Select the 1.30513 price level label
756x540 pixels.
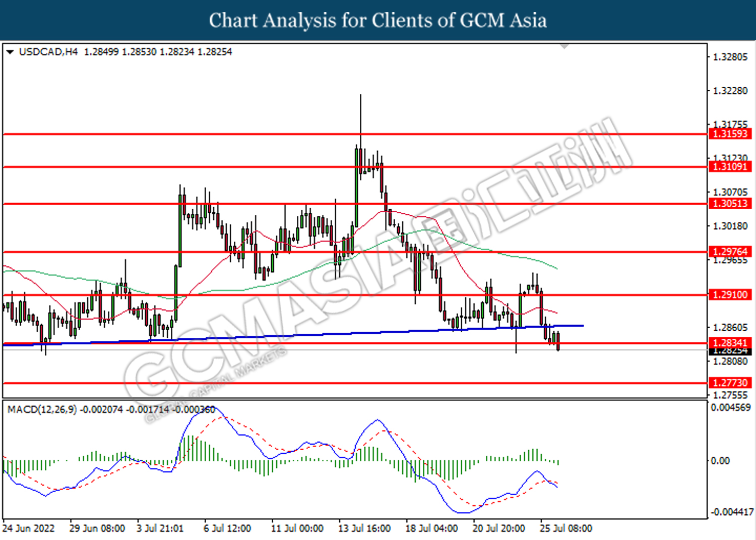coord(730,204)
